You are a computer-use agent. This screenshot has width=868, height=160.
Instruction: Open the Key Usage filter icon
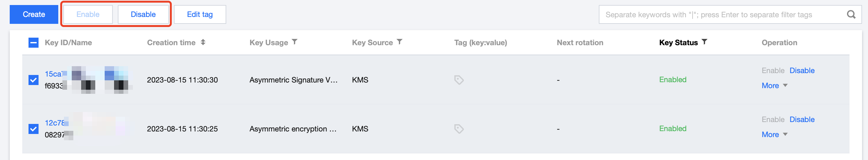coord(295,42)
